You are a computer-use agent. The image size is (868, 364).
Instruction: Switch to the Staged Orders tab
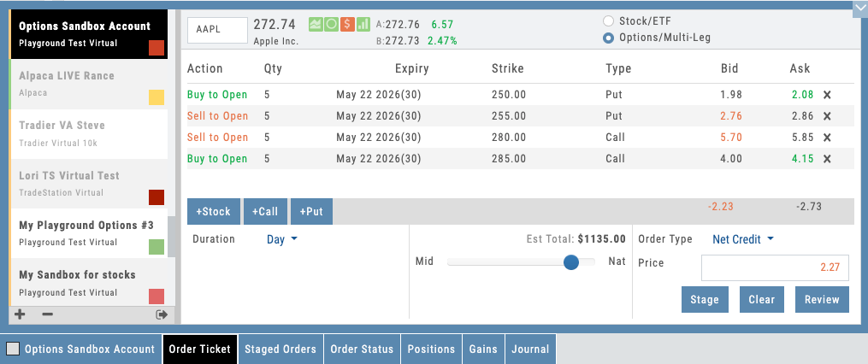(280, 349)
